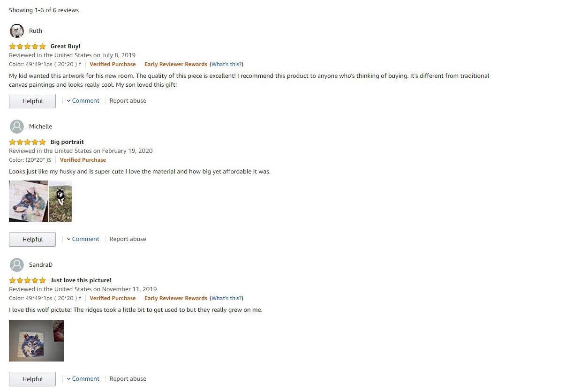The height and width of the screenshot is (392, 588).
Task: Click the five-star rating on Ruth's review
Action: (x=28, y=46)
